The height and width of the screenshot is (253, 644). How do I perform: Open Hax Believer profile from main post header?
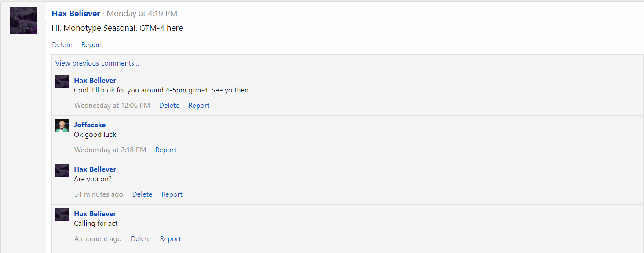click(x=76, y=14)
